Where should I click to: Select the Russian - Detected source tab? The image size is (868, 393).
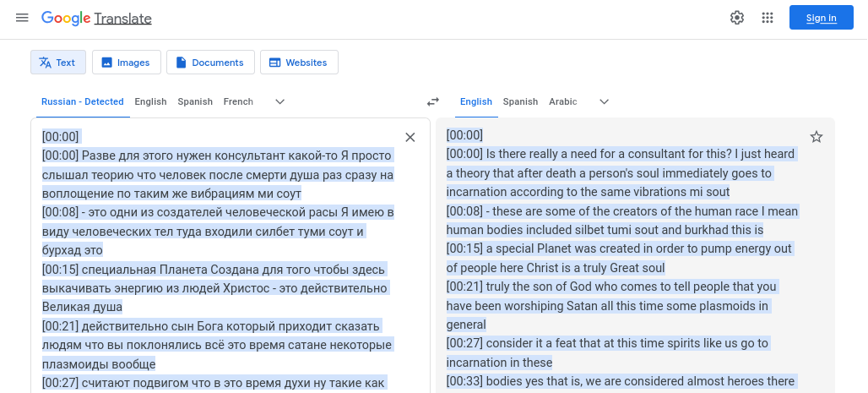point(83,101)
